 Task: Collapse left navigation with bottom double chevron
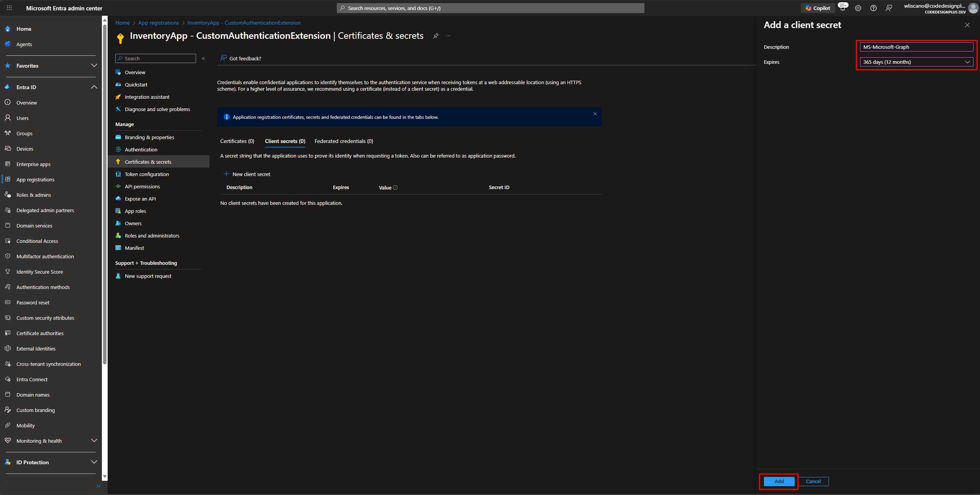pos(98,486)
